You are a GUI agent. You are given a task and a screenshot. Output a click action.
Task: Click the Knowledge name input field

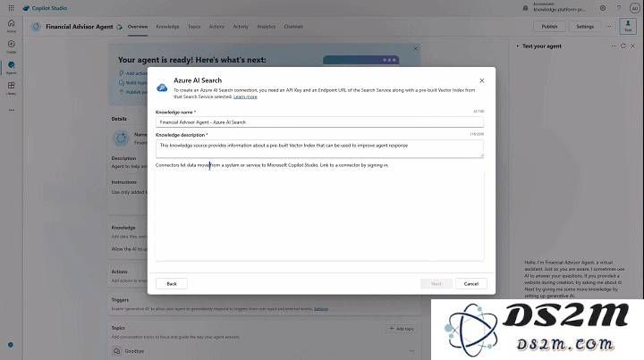click(319, 122)
